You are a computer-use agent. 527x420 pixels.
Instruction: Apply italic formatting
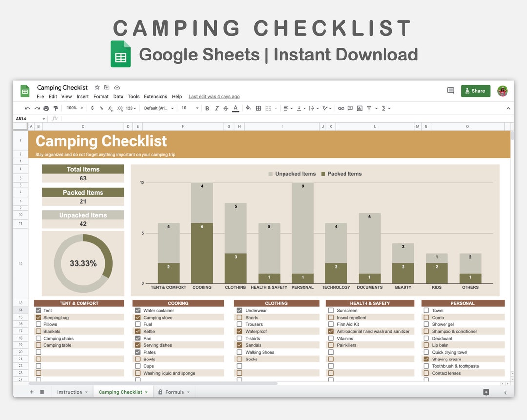[x=217, y=108]
